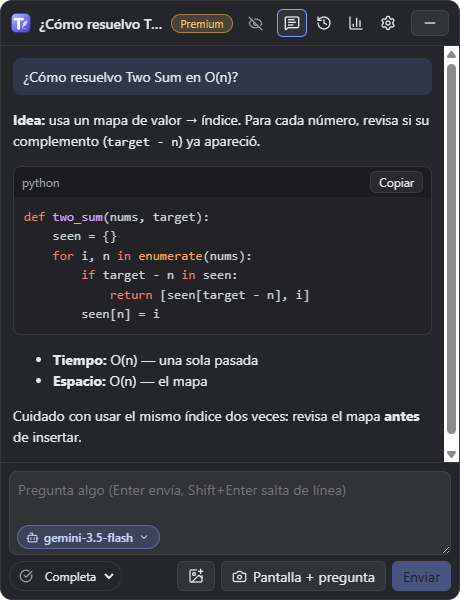
Task: Open the gemini-3.5-flash model dropdown
Action: pos(88,538)
